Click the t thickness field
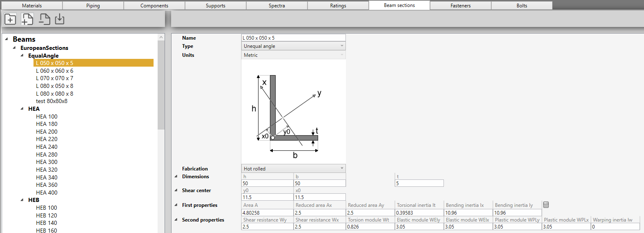644x233 pixels. [x=419, y=184]
